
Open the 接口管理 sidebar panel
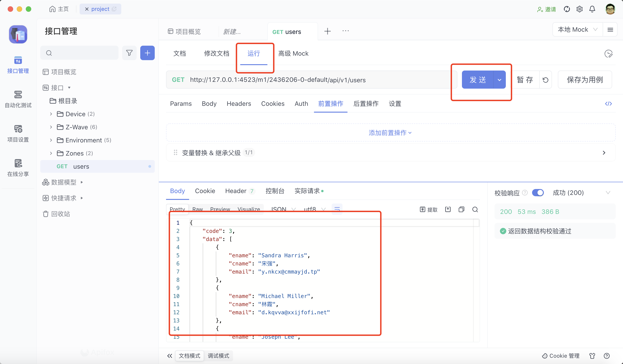[18, 65]
